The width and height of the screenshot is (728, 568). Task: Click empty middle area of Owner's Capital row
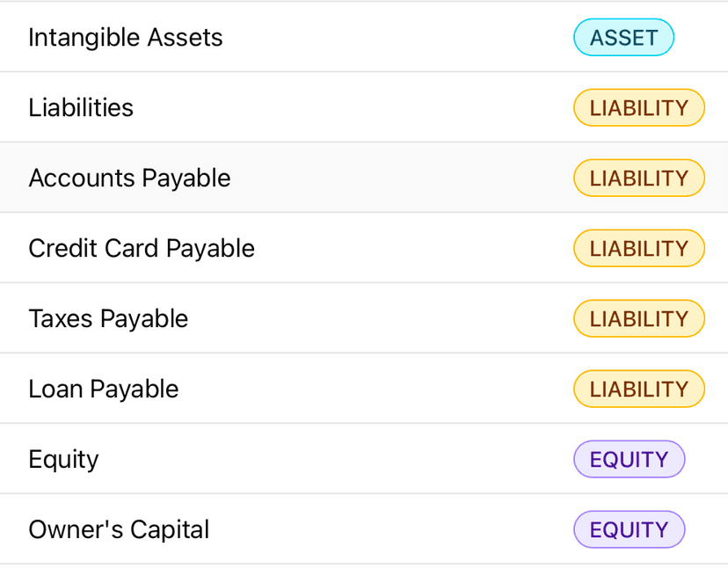tap(387, 530)
